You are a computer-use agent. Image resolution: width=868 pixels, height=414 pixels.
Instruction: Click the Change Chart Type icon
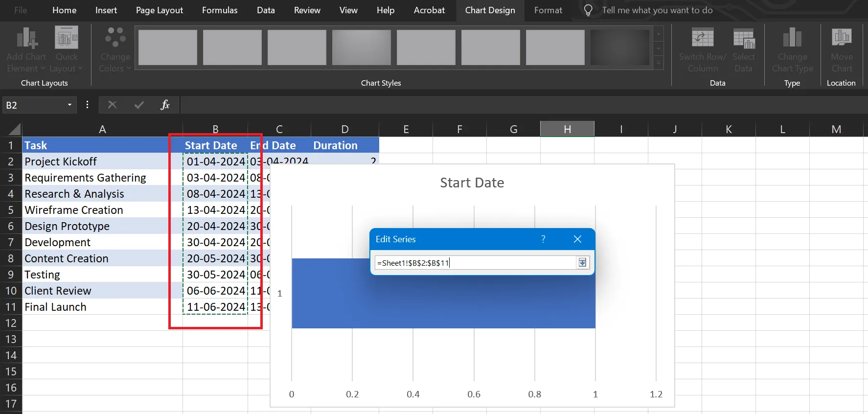pos(792,37)
